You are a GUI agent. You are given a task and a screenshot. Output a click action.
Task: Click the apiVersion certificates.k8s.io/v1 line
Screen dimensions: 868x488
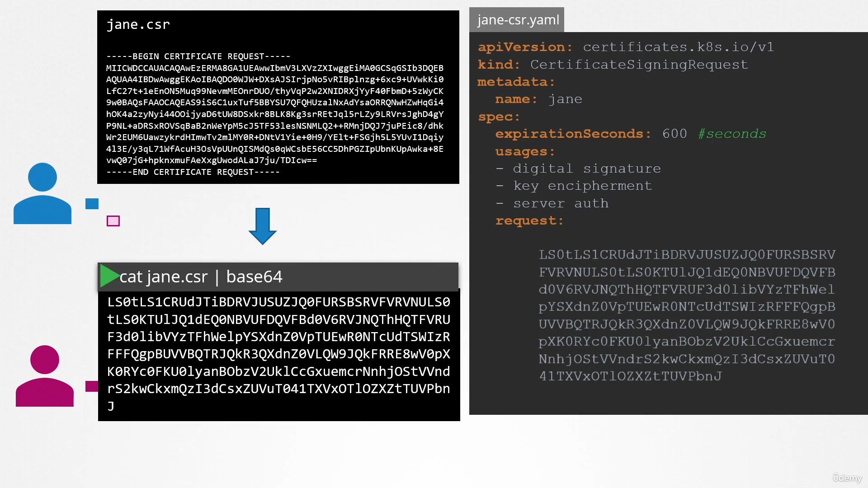(626, 47)
